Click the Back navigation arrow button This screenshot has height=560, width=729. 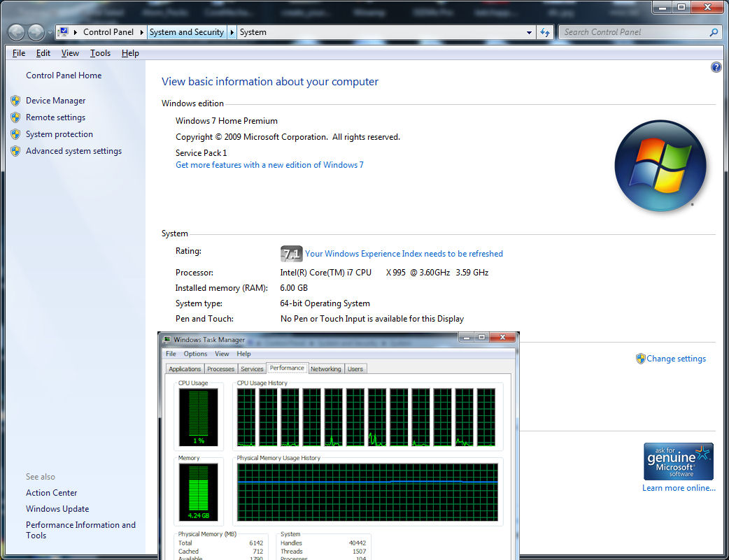pos(16,33)
